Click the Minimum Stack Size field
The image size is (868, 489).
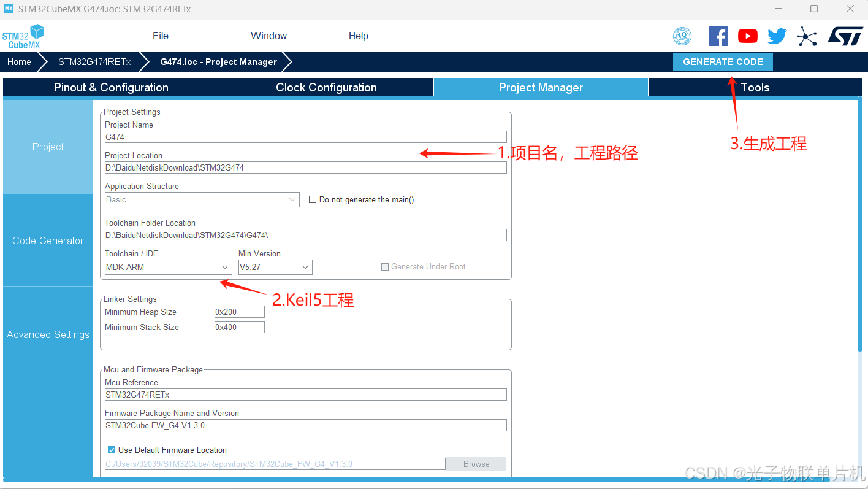pyautogui.click(x=240, y=327)
